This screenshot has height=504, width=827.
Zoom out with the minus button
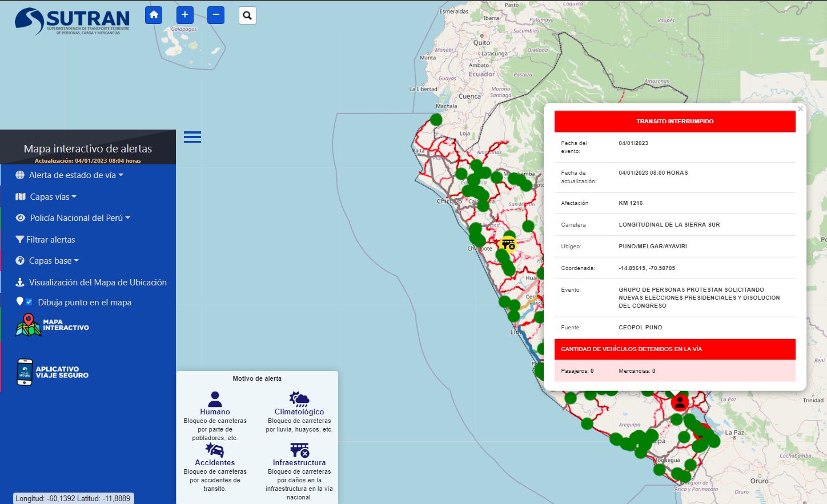click(x=216, y=15)
